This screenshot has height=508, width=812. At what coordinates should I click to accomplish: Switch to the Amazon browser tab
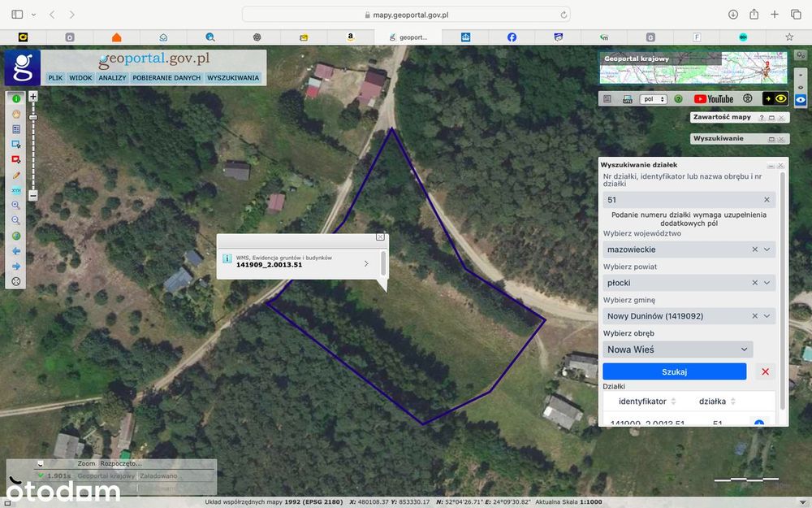(351, 37)
